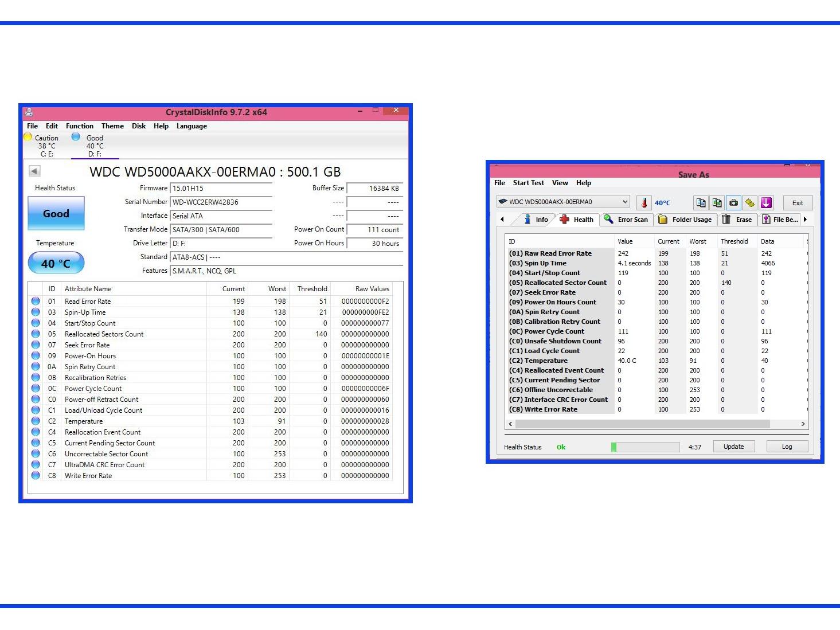Click the scrollbar left arrow in health table
Screen dimensions: 840x630
(x=510, y=424)
